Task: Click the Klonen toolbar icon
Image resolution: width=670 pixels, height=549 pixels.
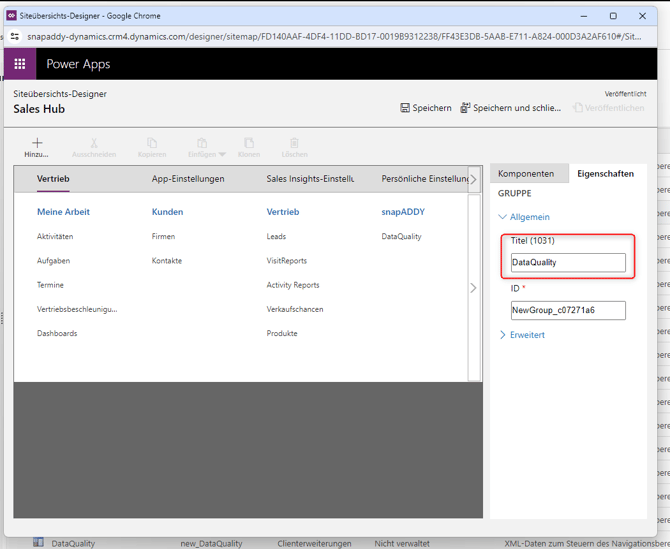Action: 249,144
